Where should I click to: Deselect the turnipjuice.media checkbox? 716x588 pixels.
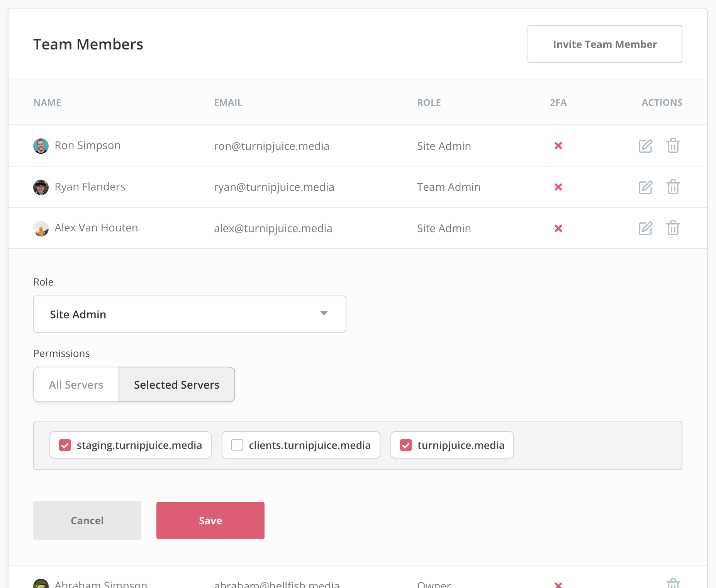pyautogui.click(x=406, y=445)
